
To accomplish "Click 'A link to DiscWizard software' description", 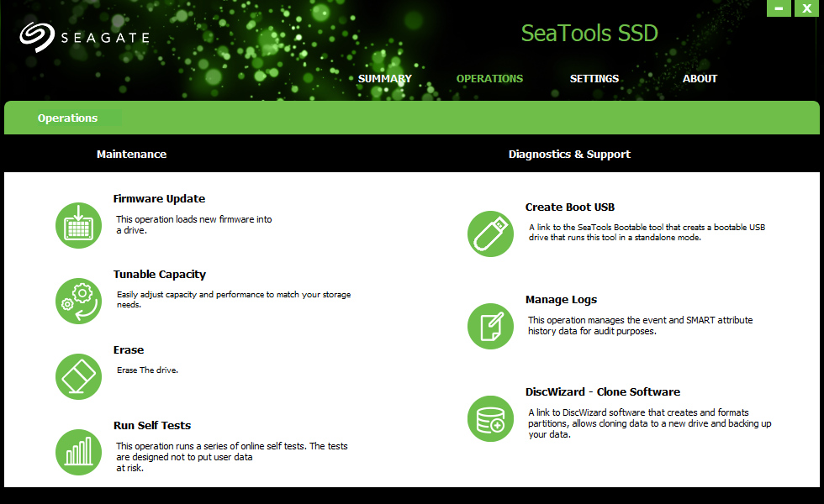I will [649, 423].
